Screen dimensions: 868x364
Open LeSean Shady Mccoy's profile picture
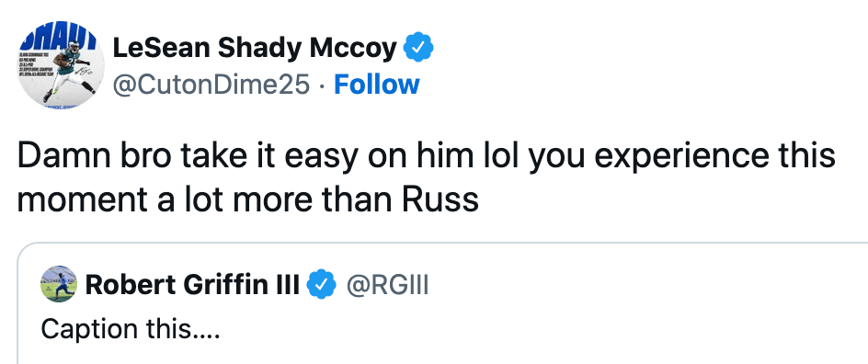click(x=61, y=65)
